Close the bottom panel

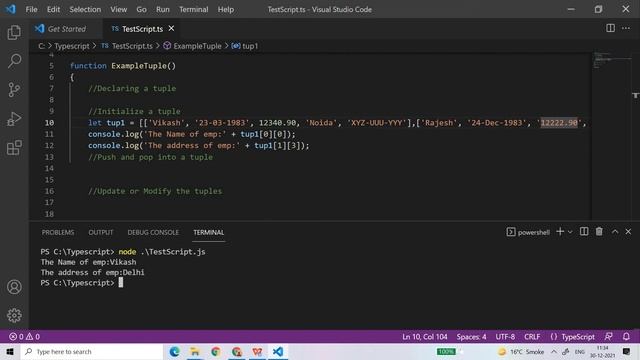tap(628, 231)
